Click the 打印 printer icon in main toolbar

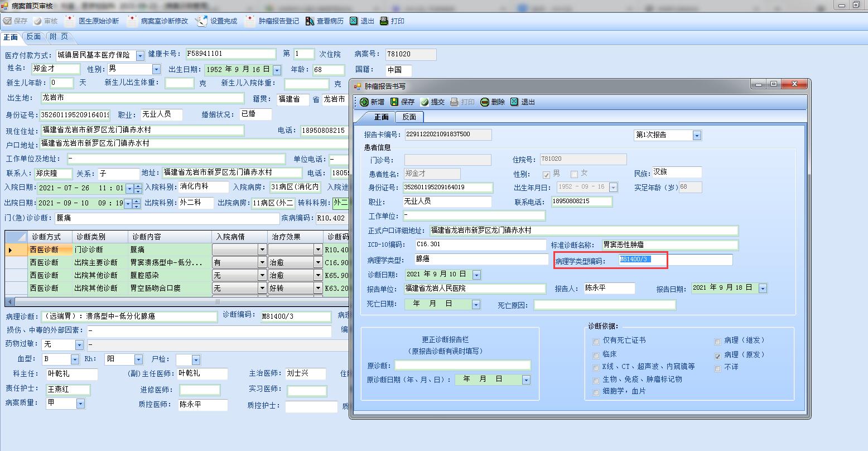pos(384,21)
